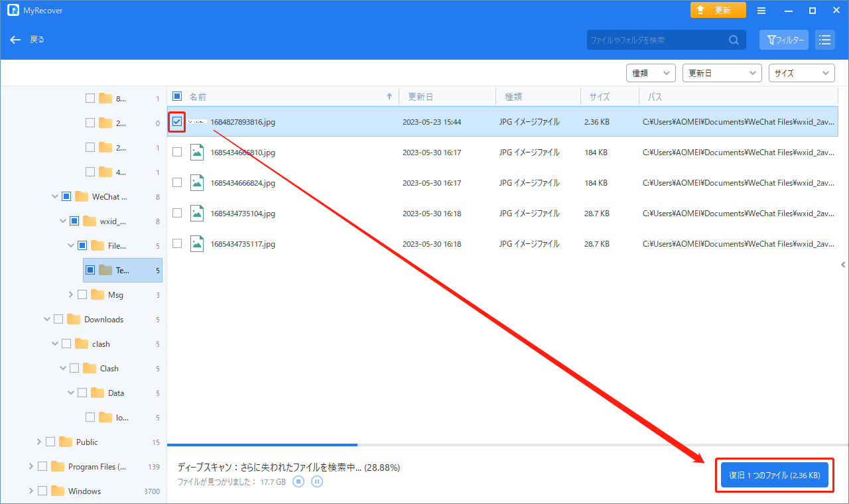Click the 復旧 1 つのファイル button
This screenshot has height=504, width=849.
point(774,475)
